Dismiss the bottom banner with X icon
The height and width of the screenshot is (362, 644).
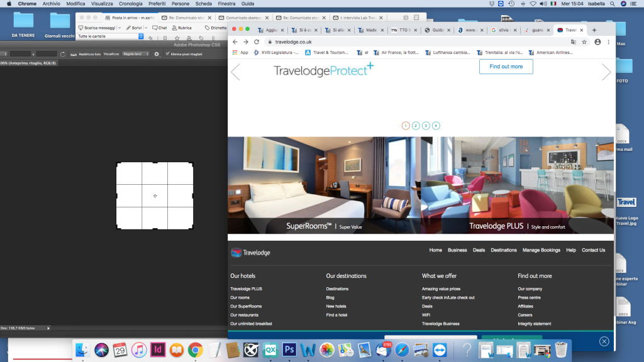click(604, 341)
